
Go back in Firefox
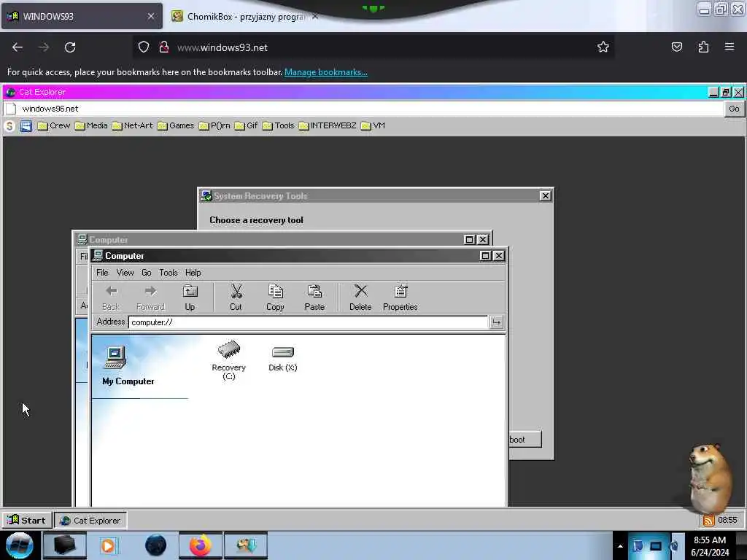pyautogui.click(x=18, y=47)
